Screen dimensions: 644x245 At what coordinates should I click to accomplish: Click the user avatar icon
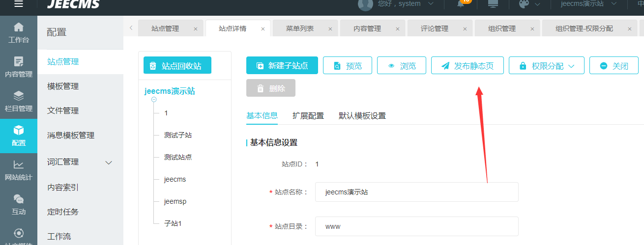click(x=365, y=4)
